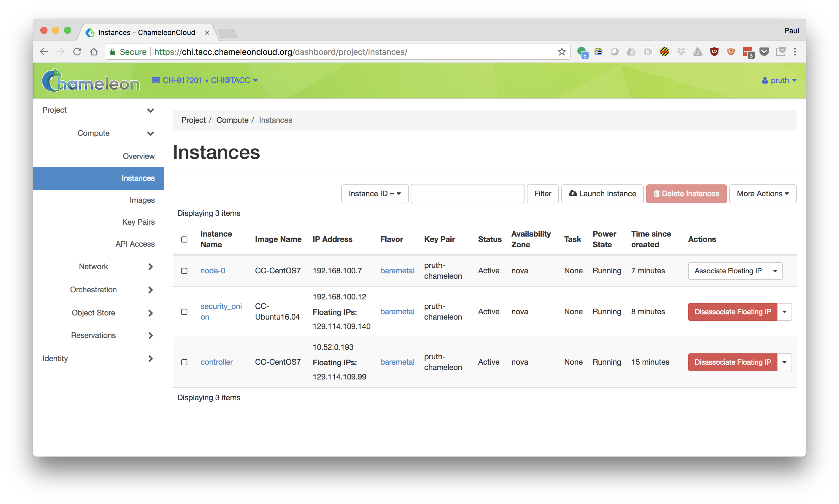Open the Google Drive extension icon
The image size is (839, 504).
631,52
